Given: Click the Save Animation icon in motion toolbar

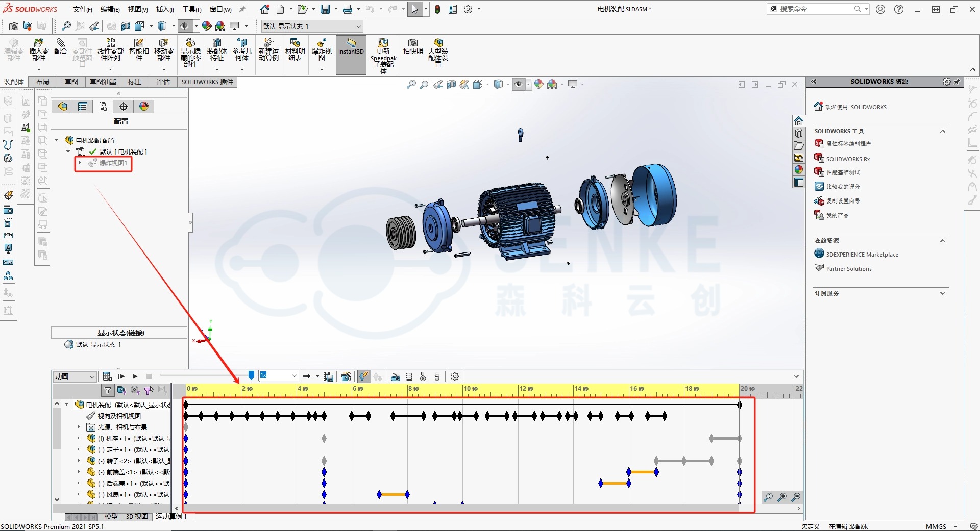Looking at the screenshot, I should pyautogui.click(x=328, y=376).
